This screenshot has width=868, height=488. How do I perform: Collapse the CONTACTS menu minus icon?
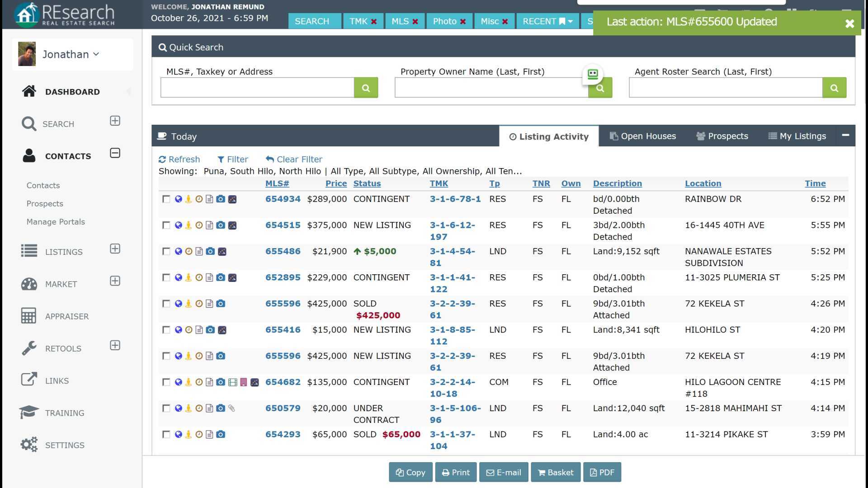[115, 153]
